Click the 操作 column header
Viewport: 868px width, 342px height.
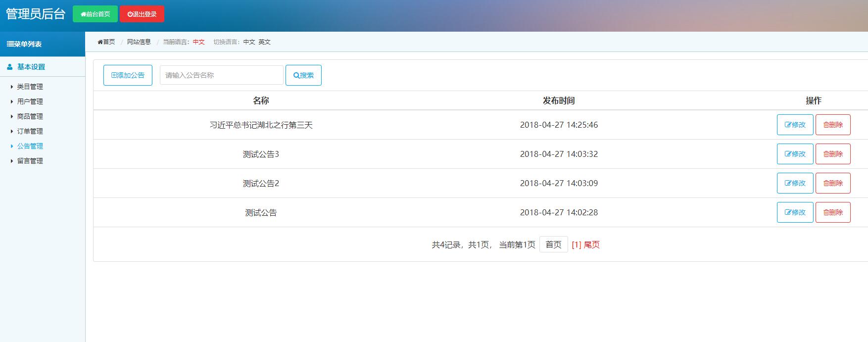814,100
